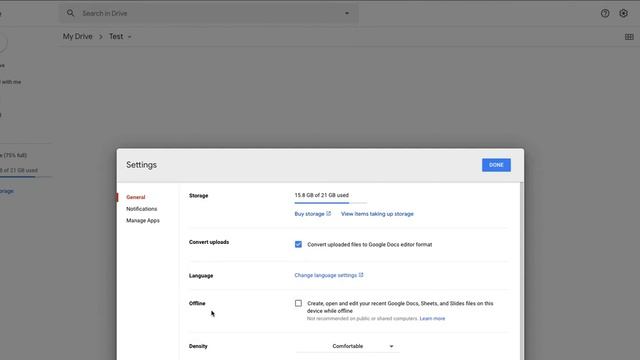This screenshot has width=640, height=360.
Task: Focus the Search in Drive field
Action: [x=209, y=13]
